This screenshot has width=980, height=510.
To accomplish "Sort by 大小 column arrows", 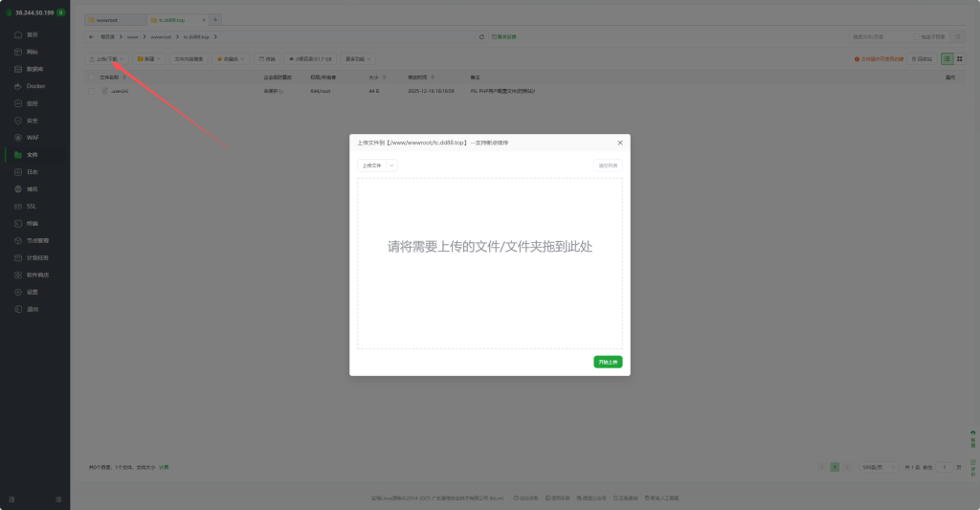I will pos(384,78).
